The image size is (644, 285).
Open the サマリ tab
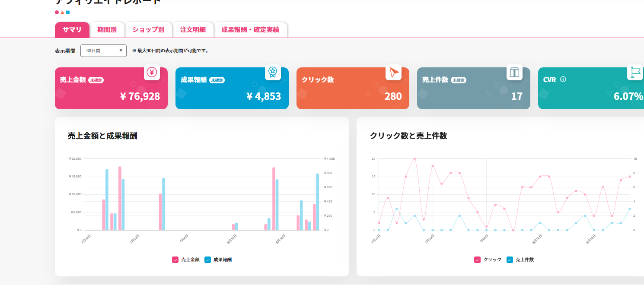(72, 30)
